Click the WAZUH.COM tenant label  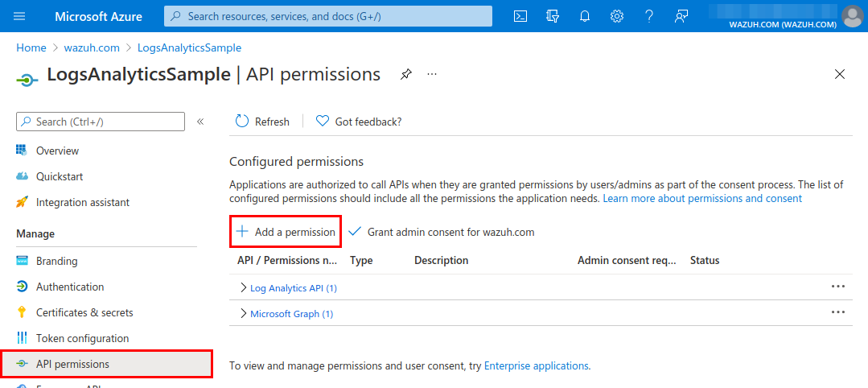[782, 24]
